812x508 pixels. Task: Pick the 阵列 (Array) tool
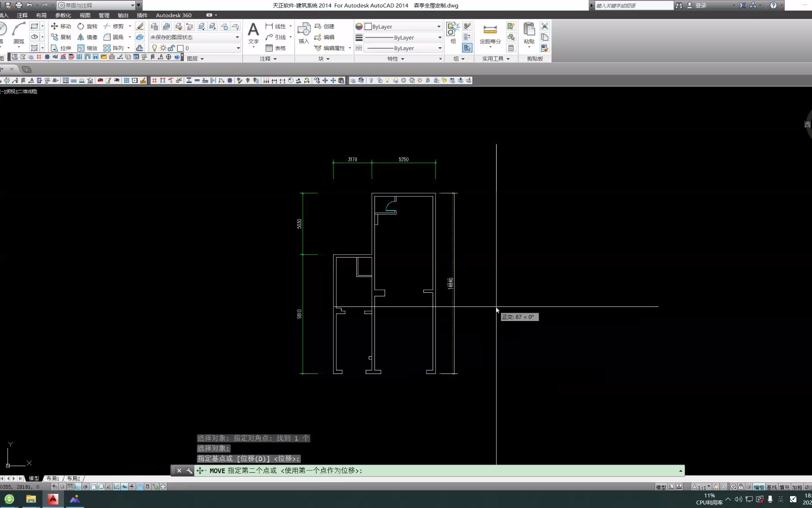[x=114, y=48]
